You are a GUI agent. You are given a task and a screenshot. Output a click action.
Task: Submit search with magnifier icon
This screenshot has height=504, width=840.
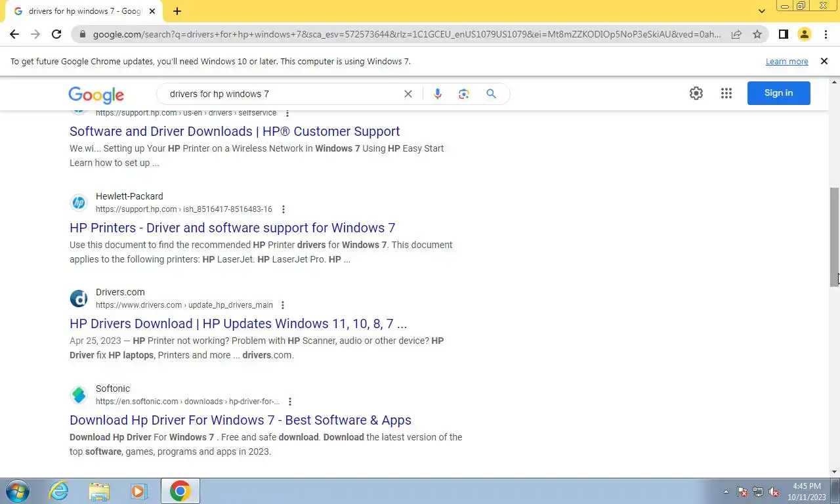click(491, 94)
